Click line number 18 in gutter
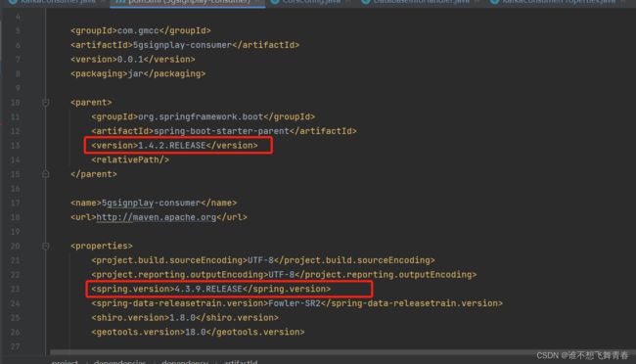The height and width of the screenshot is (364, 636). point(15,217)
